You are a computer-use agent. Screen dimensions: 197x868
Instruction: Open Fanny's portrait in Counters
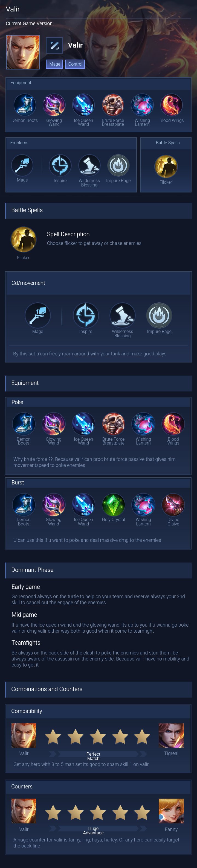(x=171, y=811)
